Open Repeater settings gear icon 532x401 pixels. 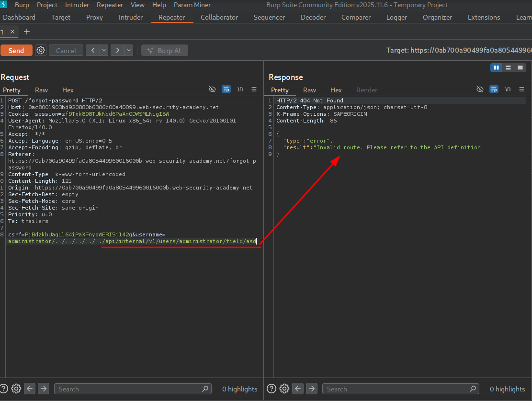41,51
